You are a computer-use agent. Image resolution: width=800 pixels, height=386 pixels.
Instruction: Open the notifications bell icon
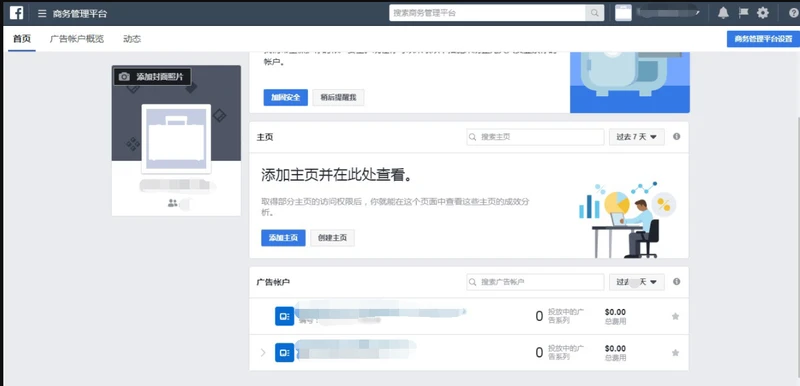(x=723, y=13)
